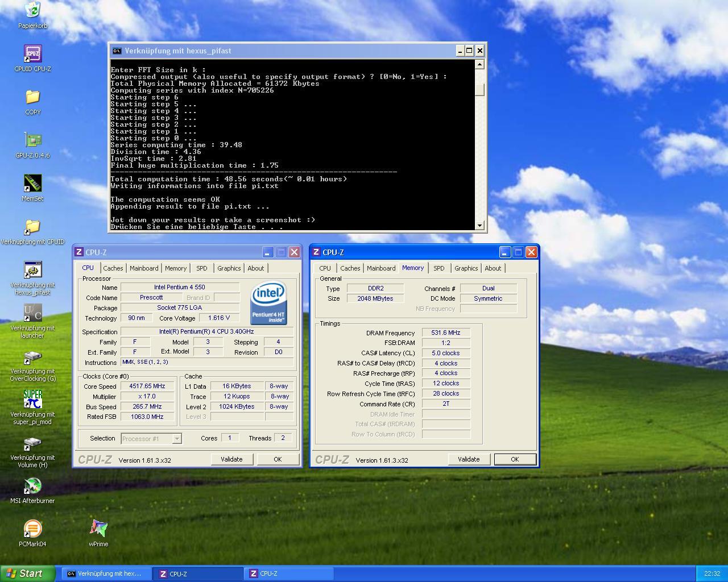Expand the Processor #1 selection dropdown
Image resolution: width=728 pixels, height=582 pixels.
pos(177,438)
